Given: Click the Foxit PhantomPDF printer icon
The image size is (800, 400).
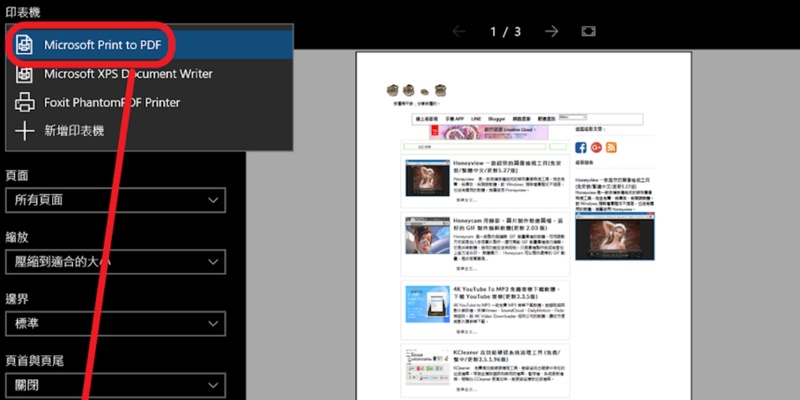Looking at the screenshot, I should point(24,103).
